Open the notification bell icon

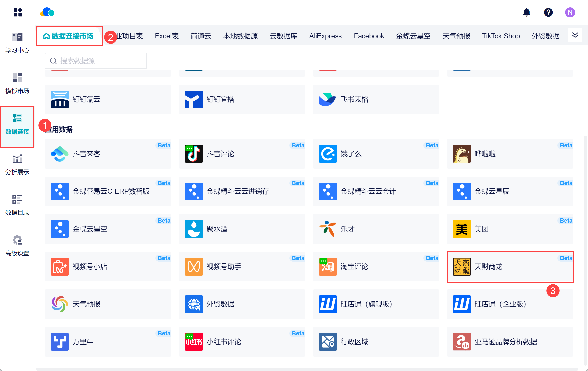[526, 12]
